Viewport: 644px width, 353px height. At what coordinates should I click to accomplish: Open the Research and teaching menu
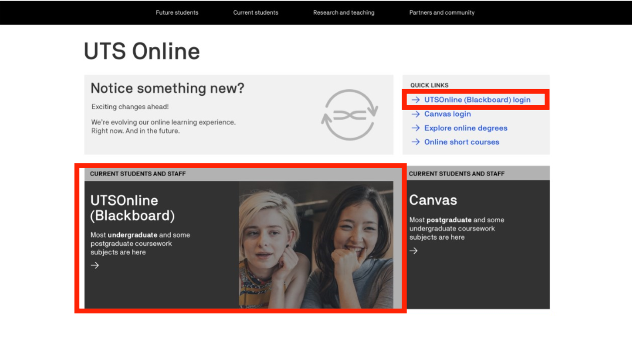(x=344, y=13)
